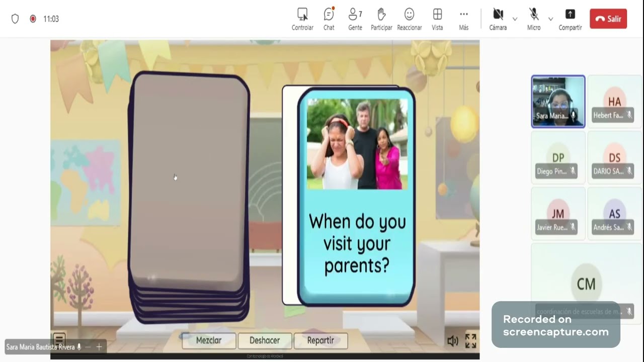The width and height of the screenshot is (644, 362).
Task: Change layout with Vista
Action: tap(437, 19)
